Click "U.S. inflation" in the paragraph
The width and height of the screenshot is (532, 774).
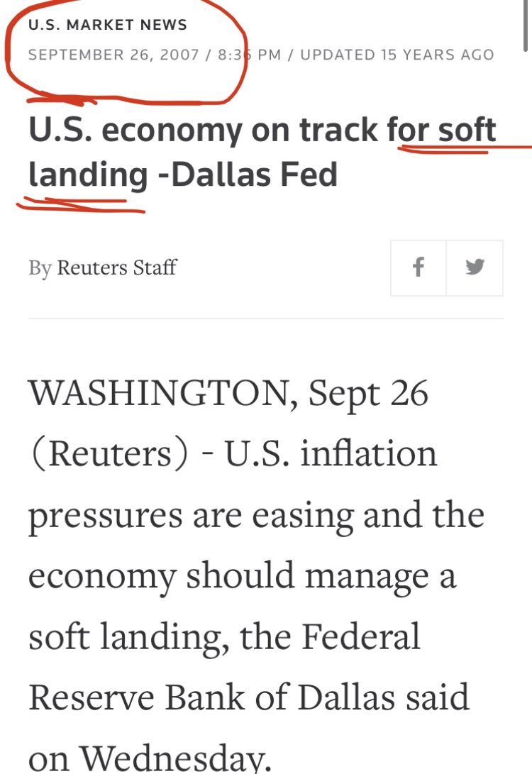pyautogui.click(x=331, y=455)
